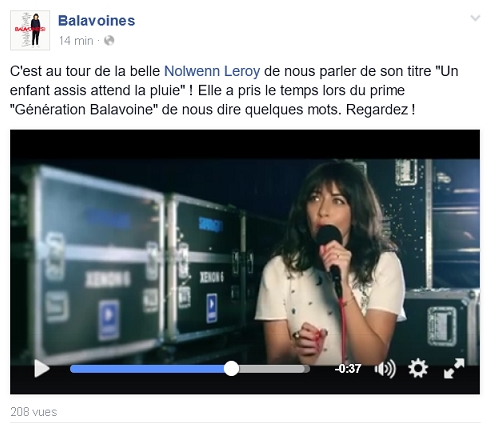Image resolution: width=490 pixels, height=423 pixels.
Task: Click the video progress slider handle
Action: (231, 369)
